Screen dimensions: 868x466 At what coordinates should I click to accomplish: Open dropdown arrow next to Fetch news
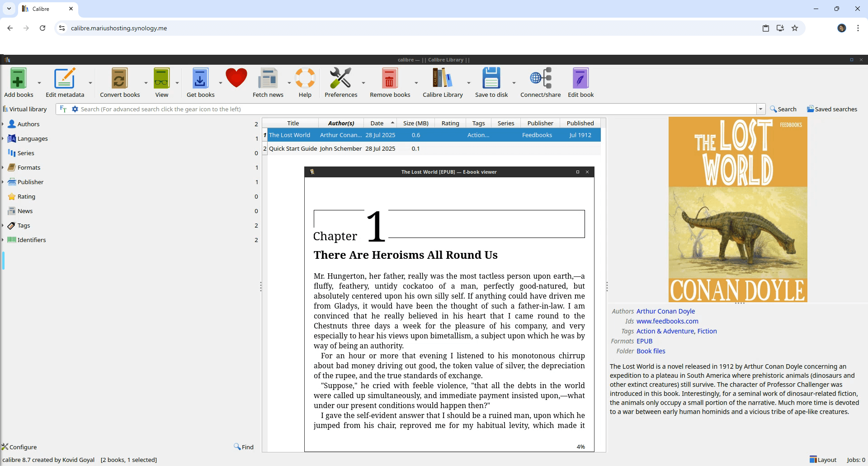click(289, 83)
